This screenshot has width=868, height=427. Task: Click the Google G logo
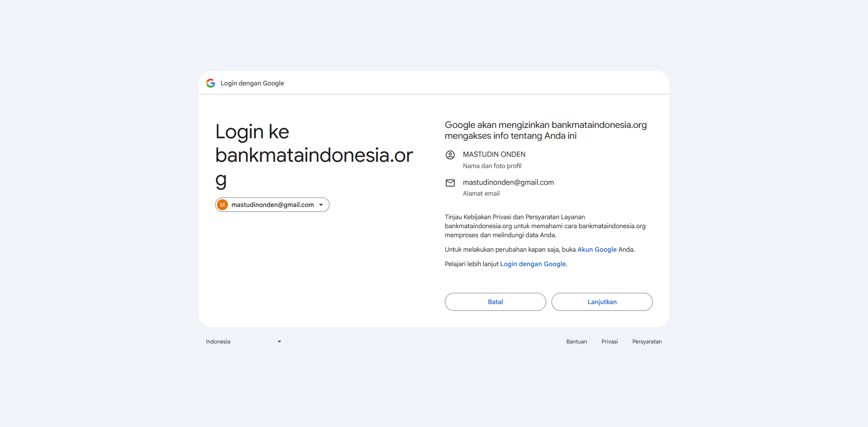pos(211,83)
